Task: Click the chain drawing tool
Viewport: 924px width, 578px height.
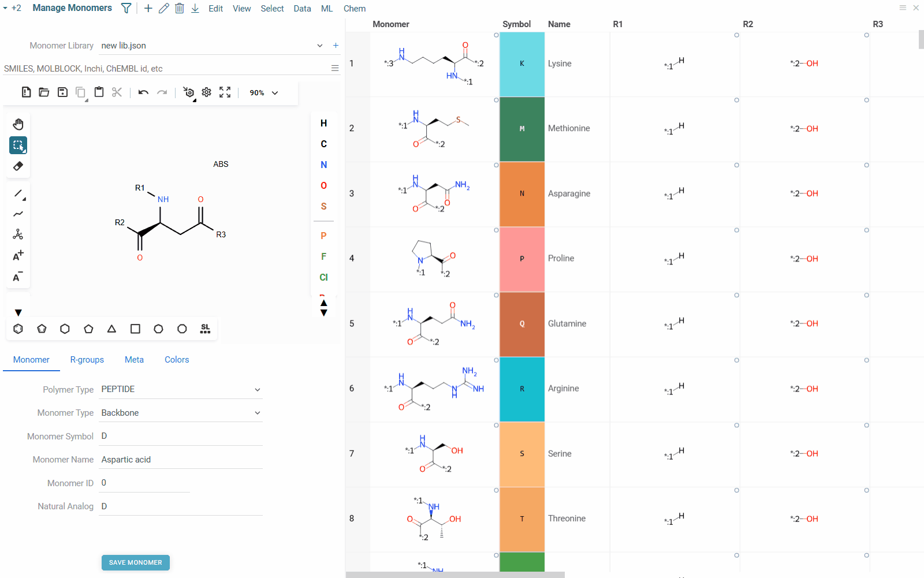Action: click(18, 214)
